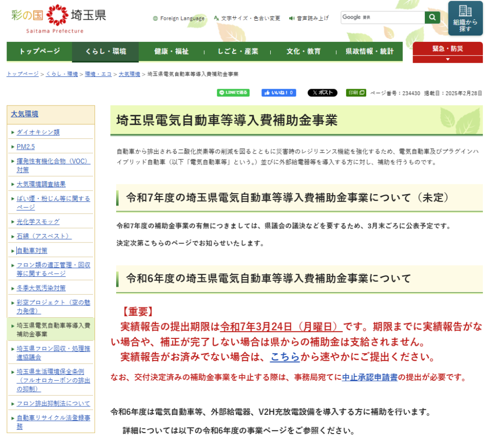Click underlined deadline 令和7年3月24日（月曜日）

click(x=281, y=327)
